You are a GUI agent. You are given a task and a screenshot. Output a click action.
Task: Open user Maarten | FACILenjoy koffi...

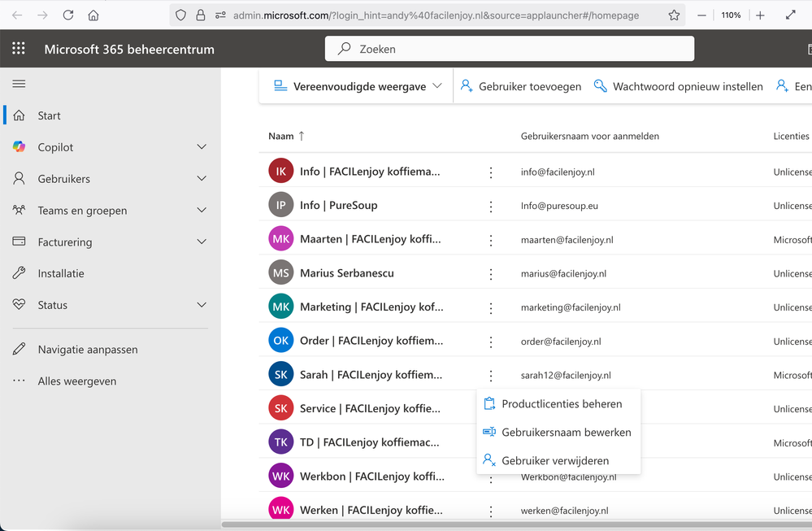point(371,239)
